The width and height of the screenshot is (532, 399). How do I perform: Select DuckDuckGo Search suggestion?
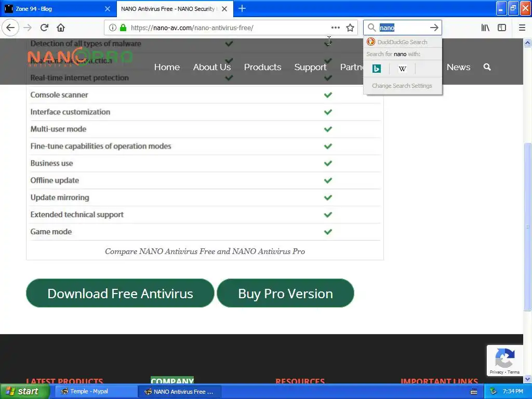tap(403, 42)
